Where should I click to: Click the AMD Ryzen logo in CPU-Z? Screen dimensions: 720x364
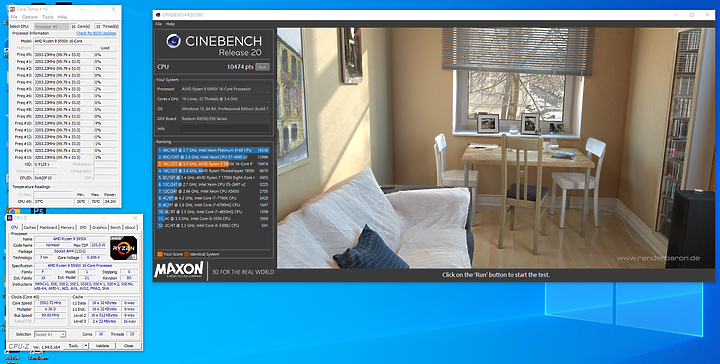124,248
